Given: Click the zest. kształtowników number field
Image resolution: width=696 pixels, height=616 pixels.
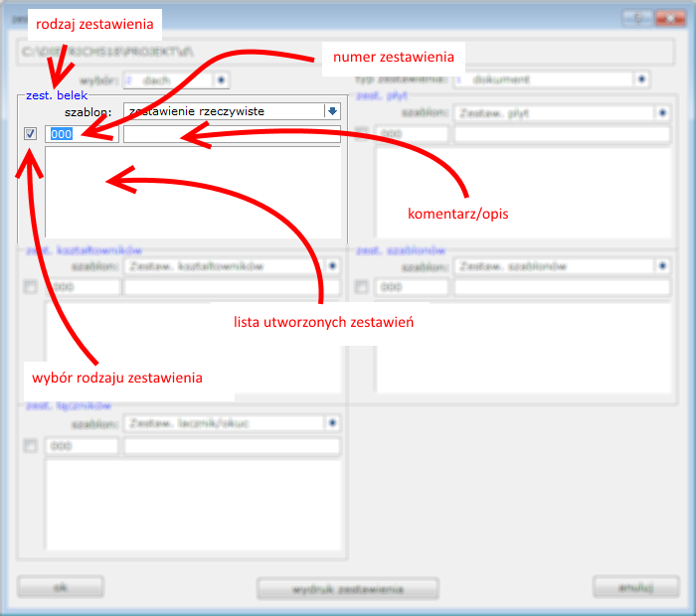Looking at the screenshot, I should tap(82, 287).
